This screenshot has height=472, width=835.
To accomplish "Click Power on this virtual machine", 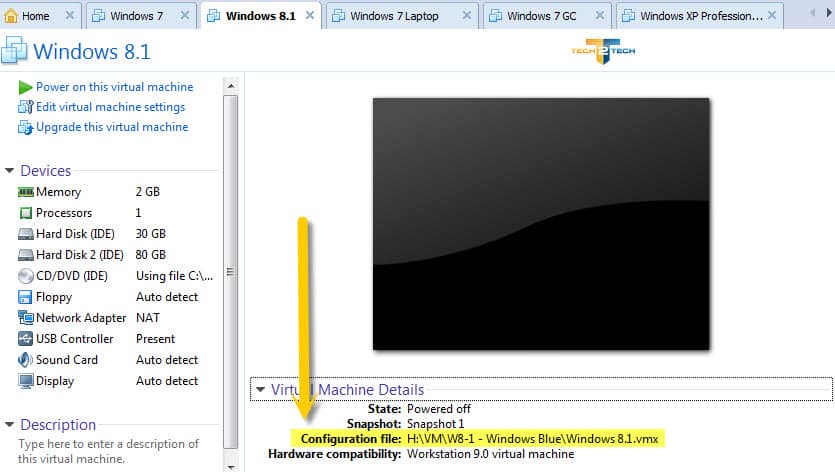I will tap(114, 87).
